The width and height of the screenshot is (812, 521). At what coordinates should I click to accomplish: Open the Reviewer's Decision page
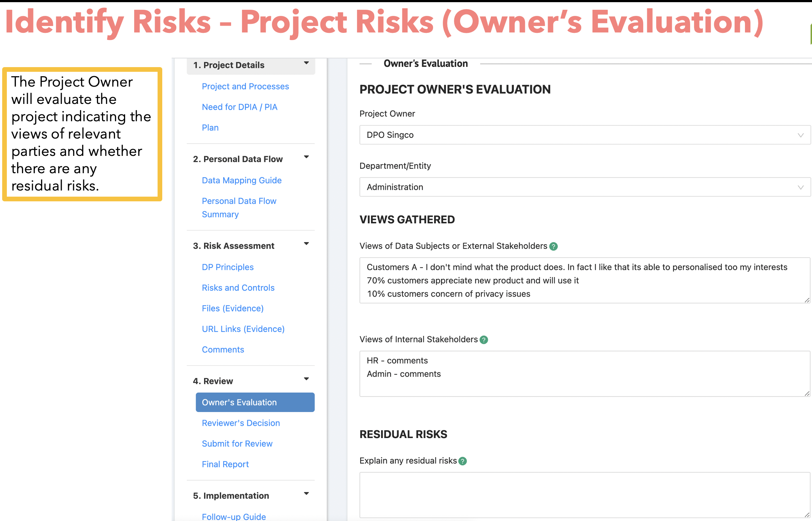coord(240,423)
